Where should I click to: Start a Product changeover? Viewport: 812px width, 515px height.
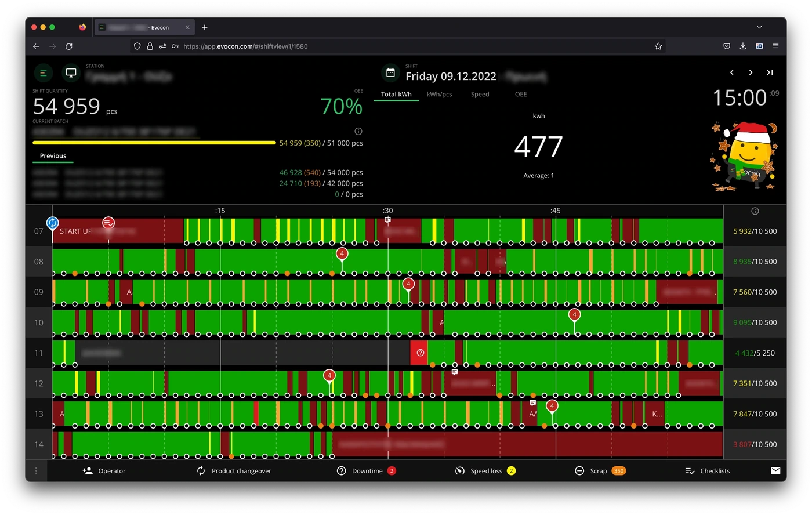[x=234, y=471]
